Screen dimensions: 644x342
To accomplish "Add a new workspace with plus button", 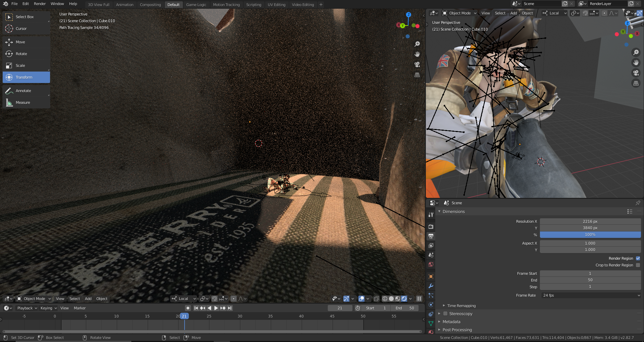I will tap(321, 5).
